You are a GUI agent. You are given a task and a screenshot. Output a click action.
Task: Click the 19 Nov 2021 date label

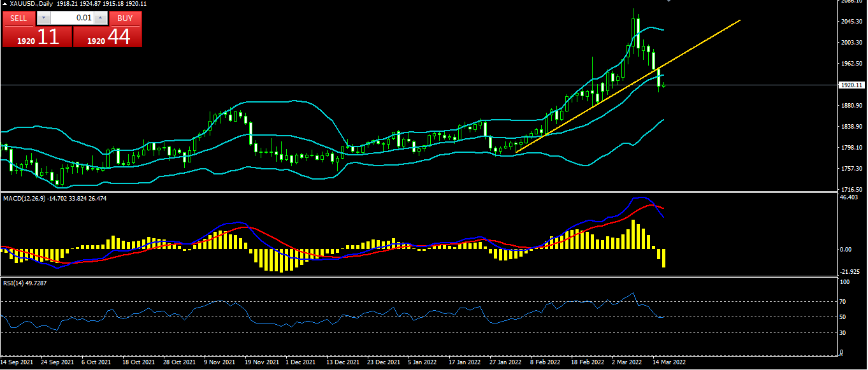pos(262,362)
